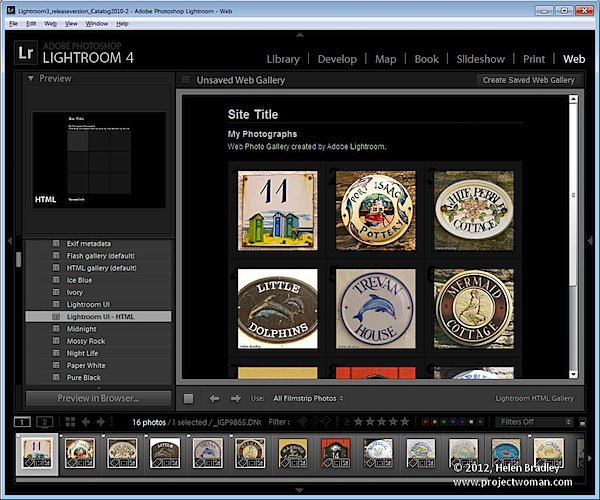The width and height of the screenshot is (600, 500).
Task: Click the filmstrip go back arrow
Action: (86, 422)
